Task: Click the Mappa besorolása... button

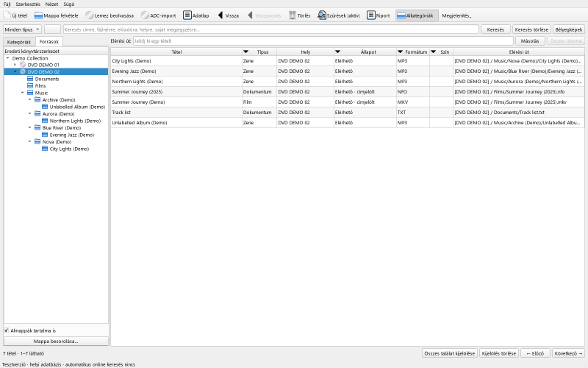Action: 56,342
